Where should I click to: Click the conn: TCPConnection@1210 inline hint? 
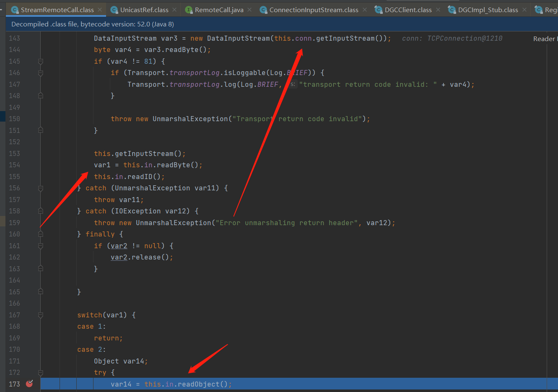click(452, 38)
